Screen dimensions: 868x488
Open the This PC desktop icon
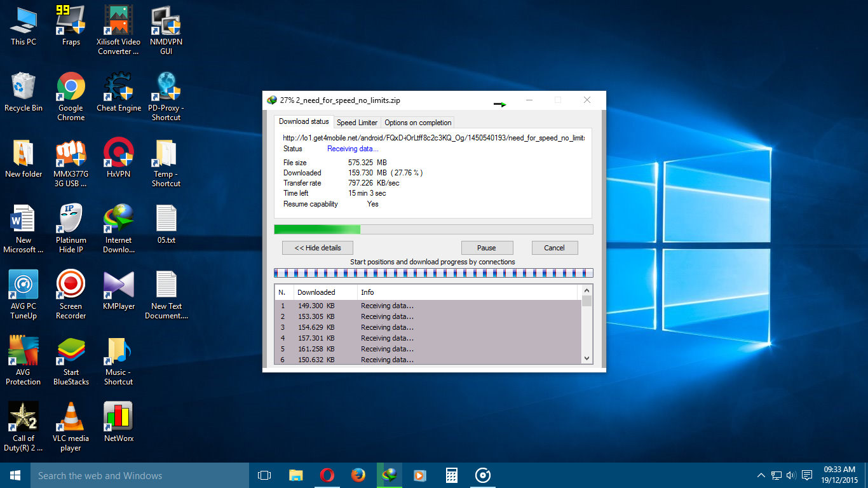(24, 26)
